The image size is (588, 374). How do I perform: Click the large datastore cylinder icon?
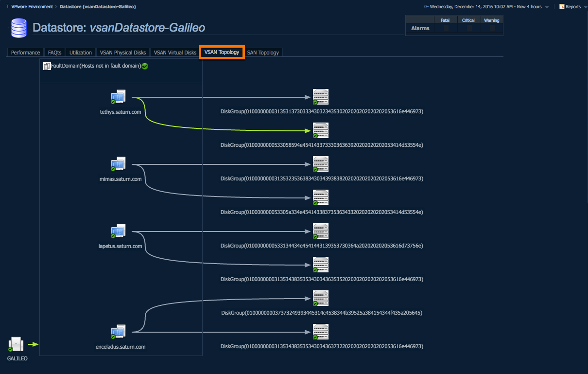coord(19,28)
